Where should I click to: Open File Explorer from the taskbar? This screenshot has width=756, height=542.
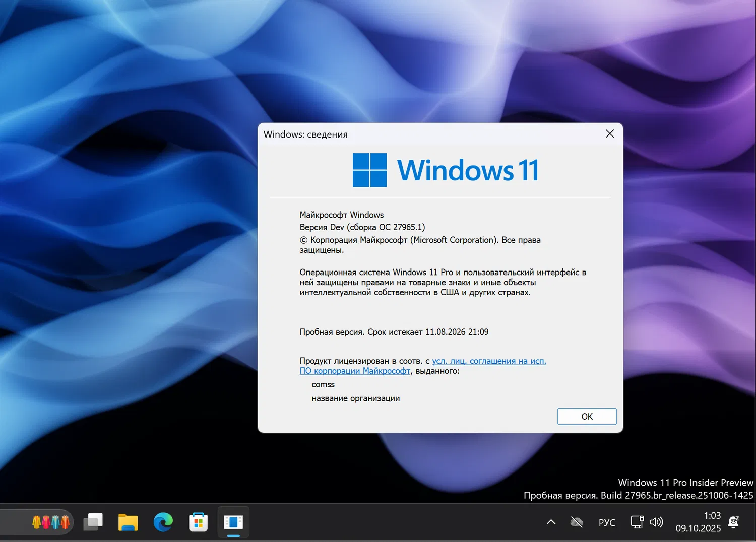tap(128, 522)
